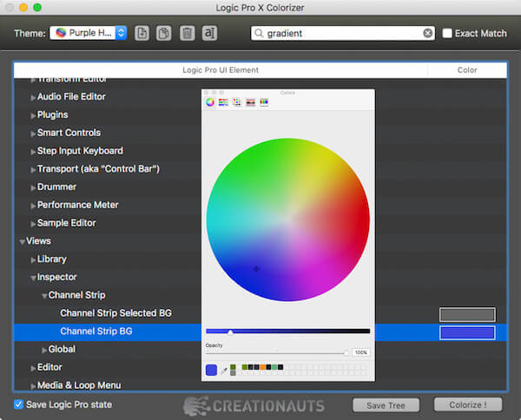Click the Colorize ! button
Image resolution: width=521 pixels, height=420 pixels.
(x=468, y=404)
